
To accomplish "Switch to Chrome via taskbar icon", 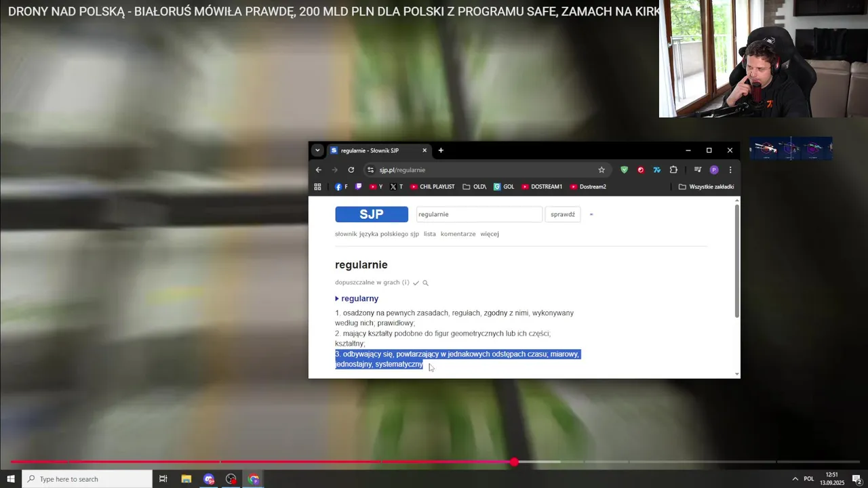I will tap(254, 479).
